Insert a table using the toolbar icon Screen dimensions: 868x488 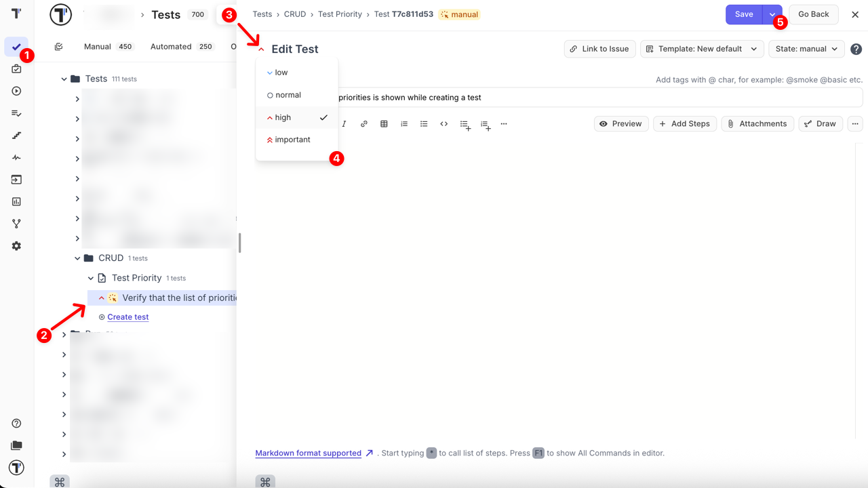[384, 124]
